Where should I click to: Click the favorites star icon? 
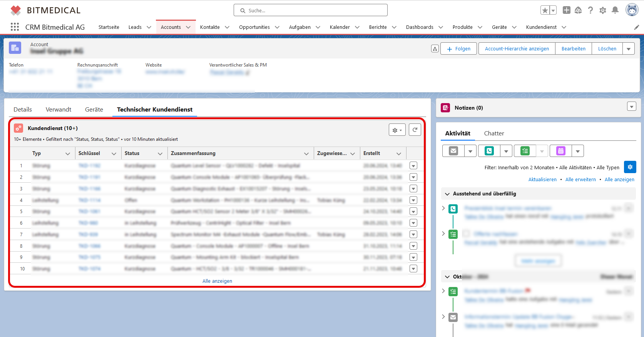pyautogui.click(x=545, y=10)
